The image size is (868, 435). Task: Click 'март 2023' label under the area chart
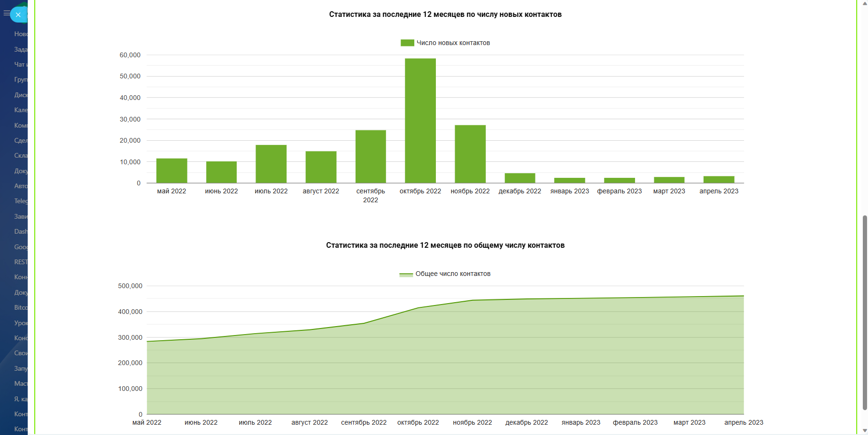point(690,422)
